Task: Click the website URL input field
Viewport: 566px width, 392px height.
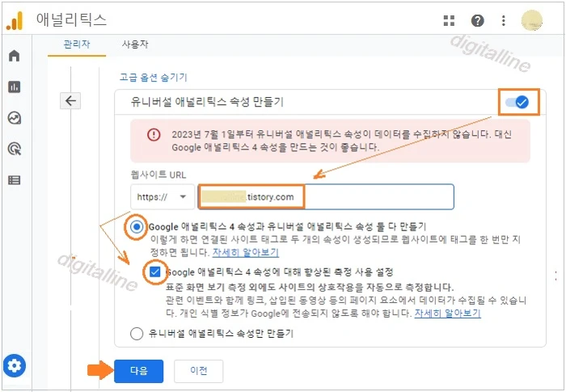Action: [326, 197]
